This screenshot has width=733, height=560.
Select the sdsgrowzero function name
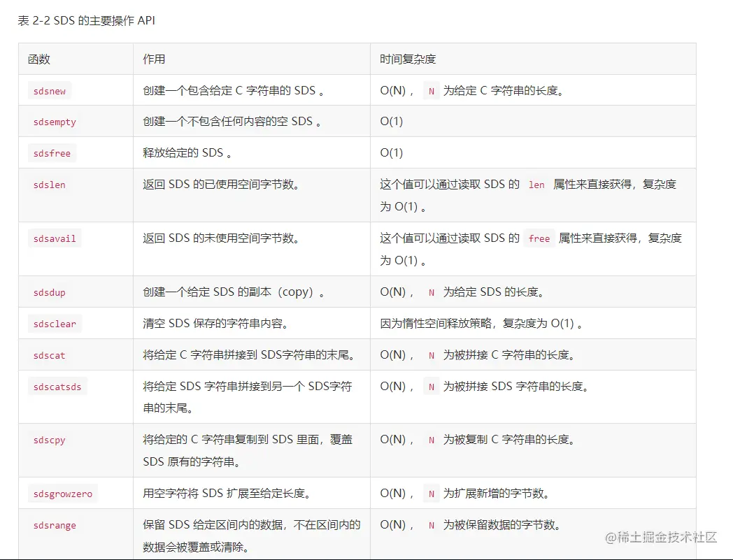pos(63,494)
